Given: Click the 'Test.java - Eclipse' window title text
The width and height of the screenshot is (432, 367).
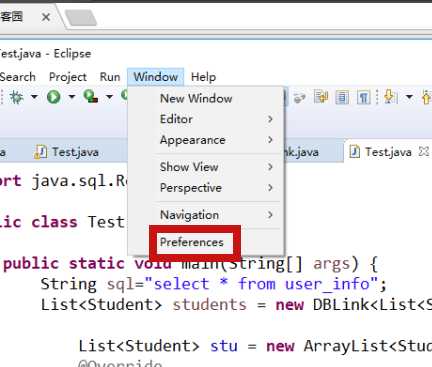Looking at the screenshot, I should pyautogui.click(x=45, y=54).
